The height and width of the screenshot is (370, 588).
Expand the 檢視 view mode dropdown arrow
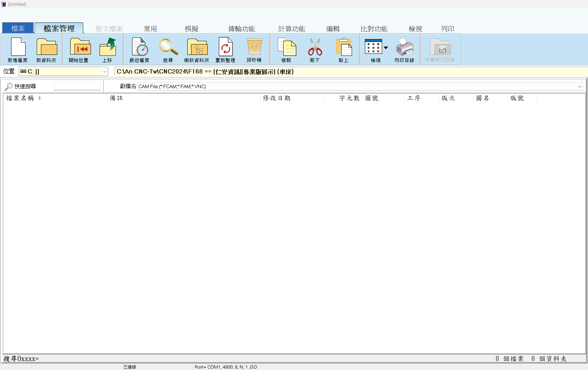pos(386,48)
